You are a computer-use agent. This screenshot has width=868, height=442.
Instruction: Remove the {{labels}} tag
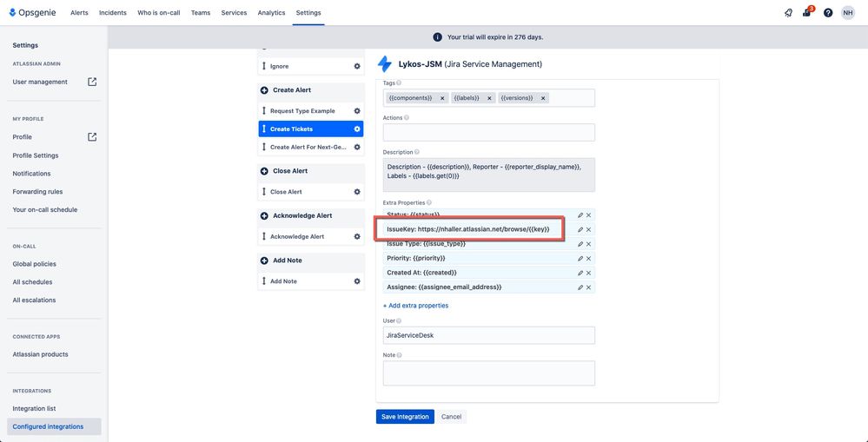(x=489, y=98)
